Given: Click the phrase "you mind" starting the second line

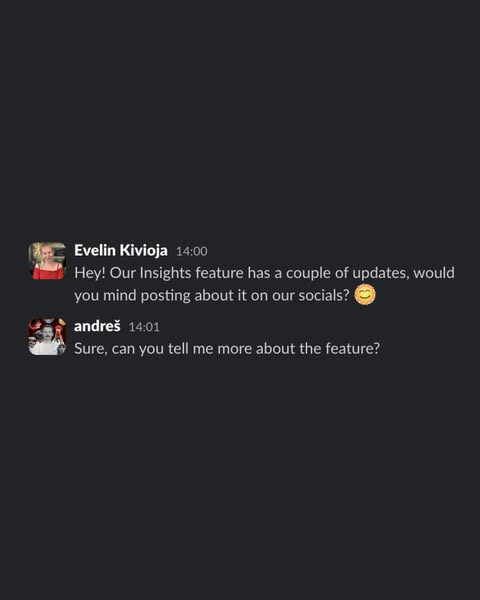Looking at the screenshot, I should (105, 296).
